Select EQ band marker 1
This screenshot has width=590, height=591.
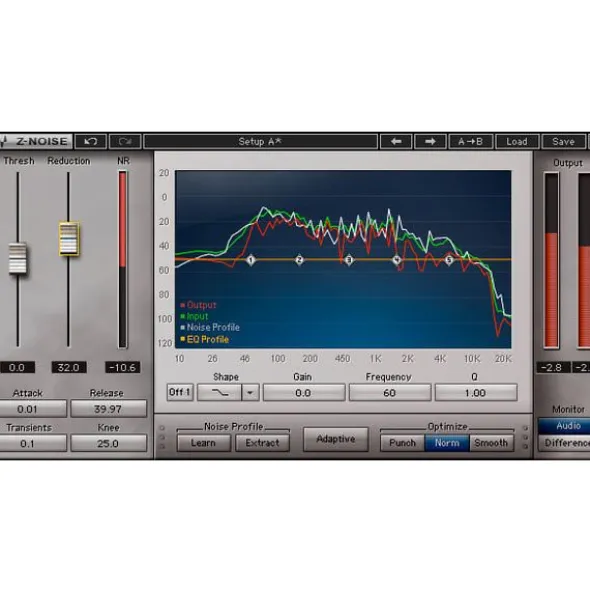(x=251, y=260)
